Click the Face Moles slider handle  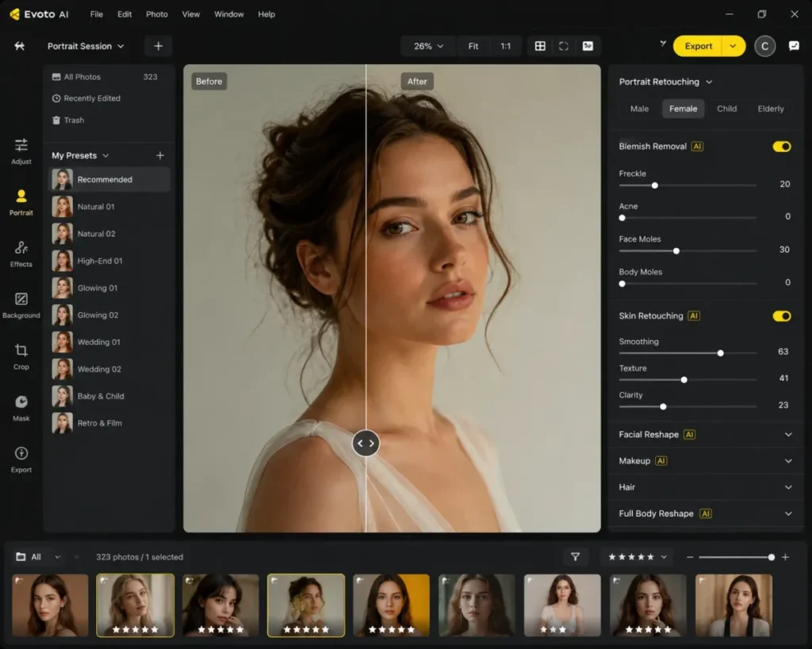(x=676, y=251)
